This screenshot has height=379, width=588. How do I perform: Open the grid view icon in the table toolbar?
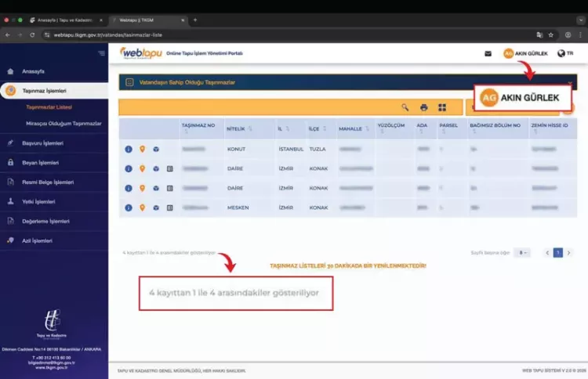[442, 107]
